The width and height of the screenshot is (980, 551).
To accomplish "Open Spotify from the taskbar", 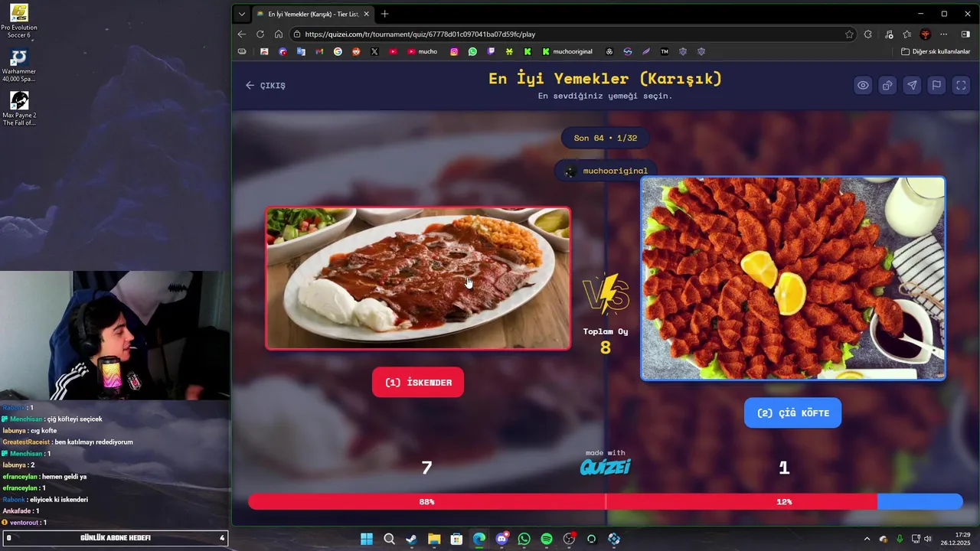I will pos(547,539).
